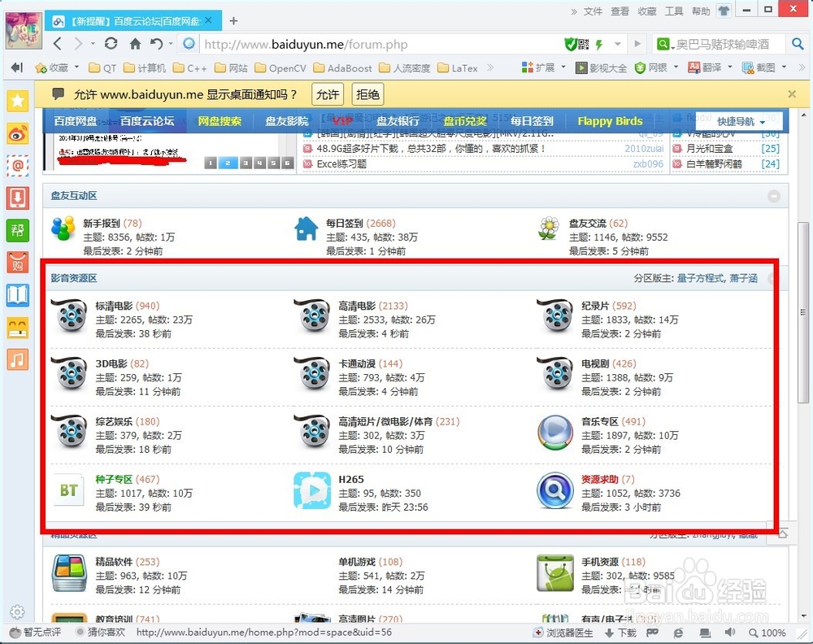Image resolution: width=813 pixels, height=644 pixels.
Task: Open the mail @ sidebar icon
Action: point(18,165)
